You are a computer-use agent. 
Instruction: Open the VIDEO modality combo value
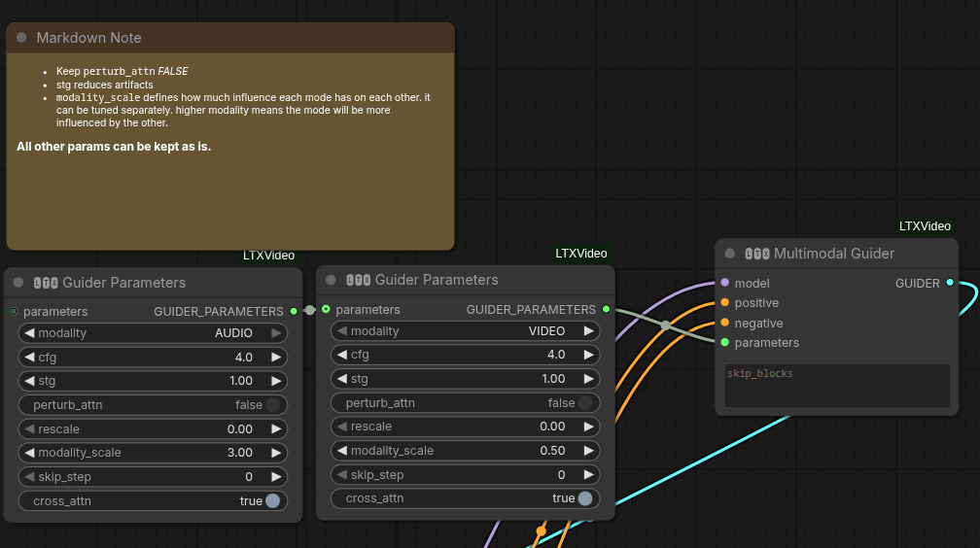(546, 331)
